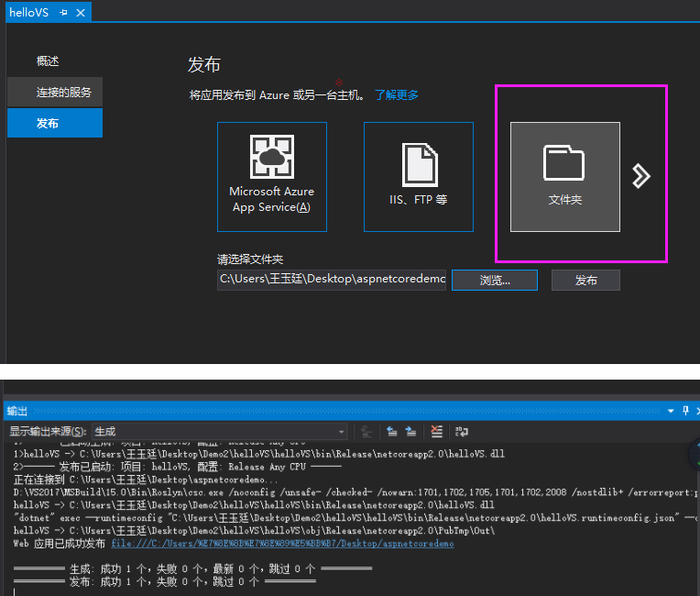Click the "dotnet" exec --runtimeconfig output line
700x596 pixels.
356,518
